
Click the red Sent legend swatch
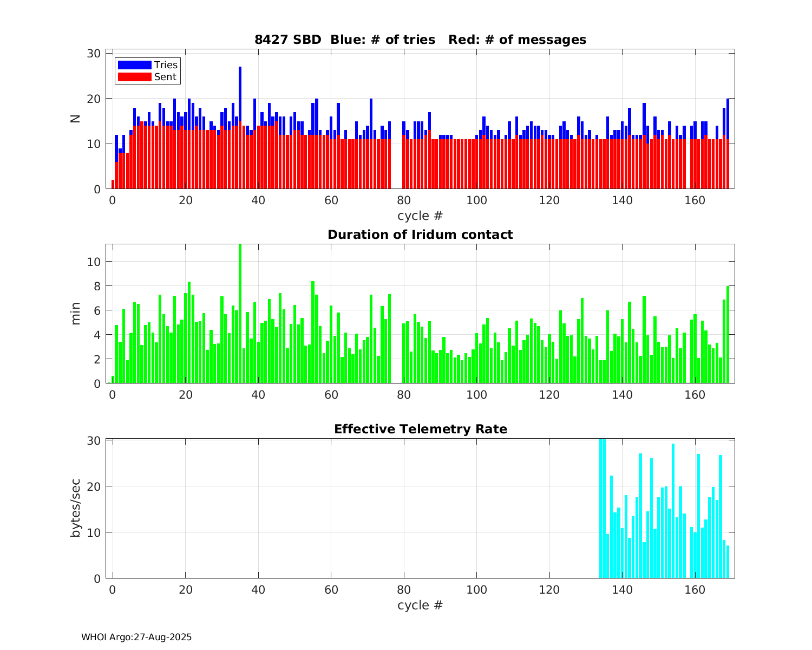134,77
